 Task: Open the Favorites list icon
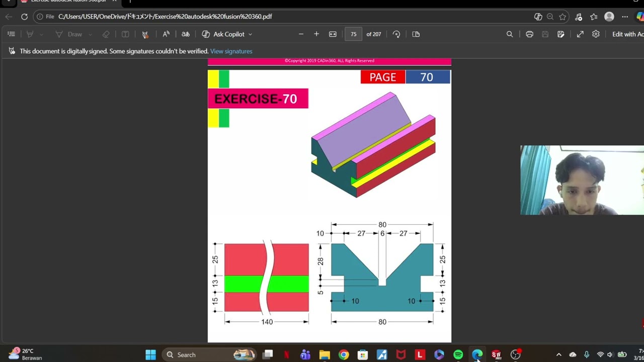pyautogui.click(x=594, y=17)
